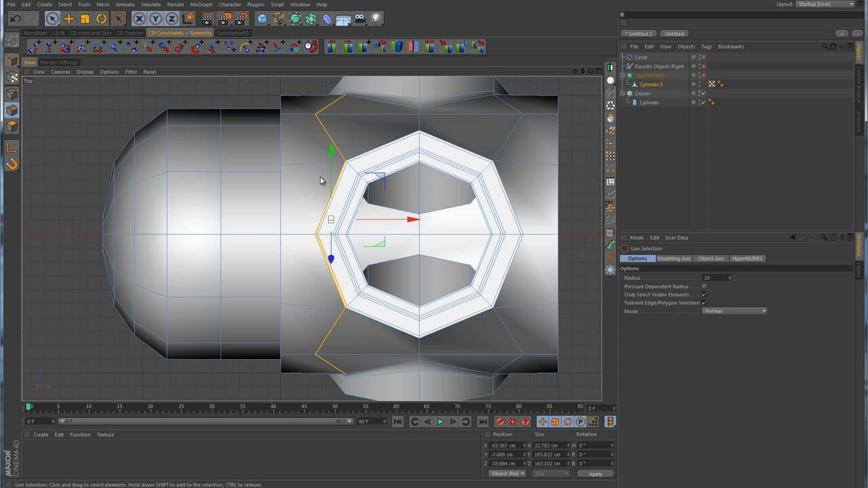Click the Radius value field
868x488 pixels.
(715, 278)
